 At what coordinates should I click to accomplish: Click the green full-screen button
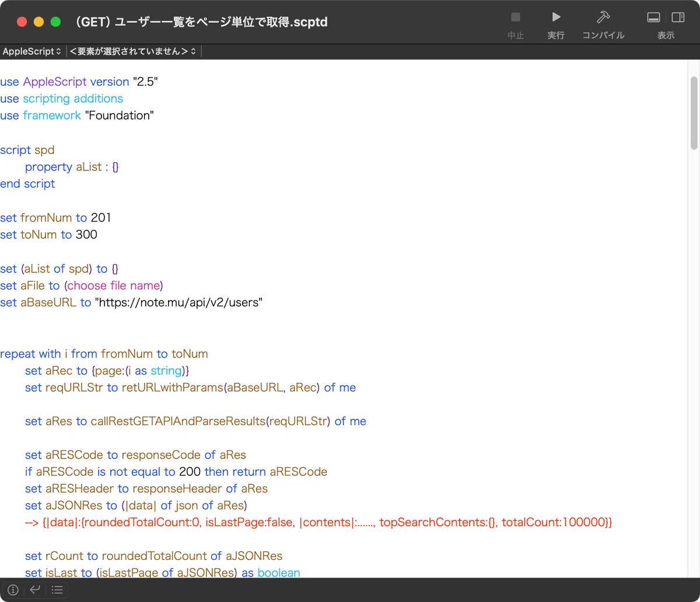tap(56, 22)
